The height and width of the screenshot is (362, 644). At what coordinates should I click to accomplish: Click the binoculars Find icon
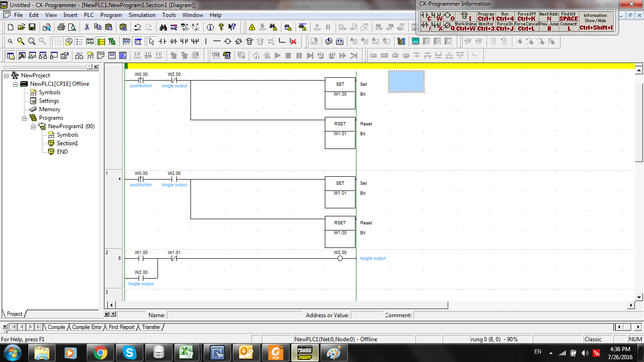coord(163,27)
